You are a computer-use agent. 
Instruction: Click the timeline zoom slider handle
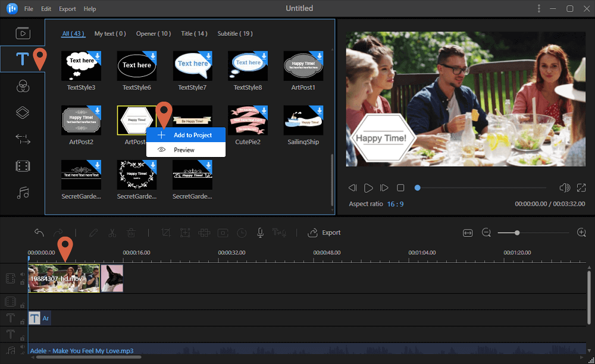[517, 233]
